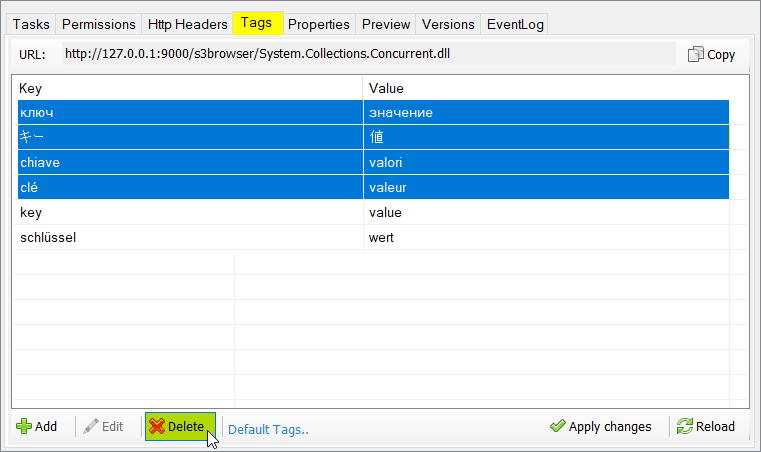Click the Edit button label
Viewport: 761px width, 452px height.
pos(113,426)
